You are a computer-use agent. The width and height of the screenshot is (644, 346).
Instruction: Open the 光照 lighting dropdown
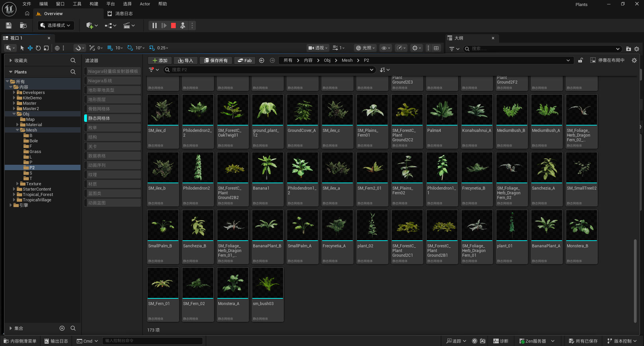[365, 48]
